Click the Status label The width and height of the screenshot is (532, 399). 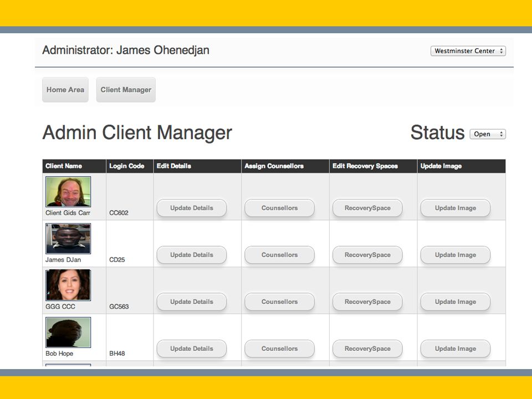pos(437,132)
